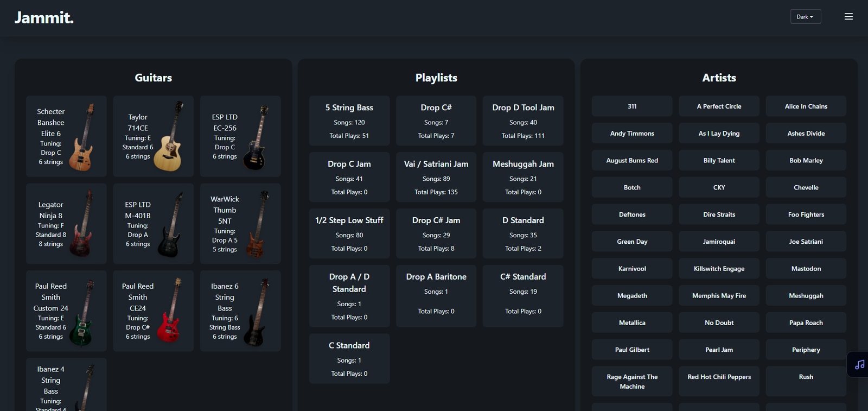
Task: Select the Karnivool artist
Action: click(x=632, y=269)
